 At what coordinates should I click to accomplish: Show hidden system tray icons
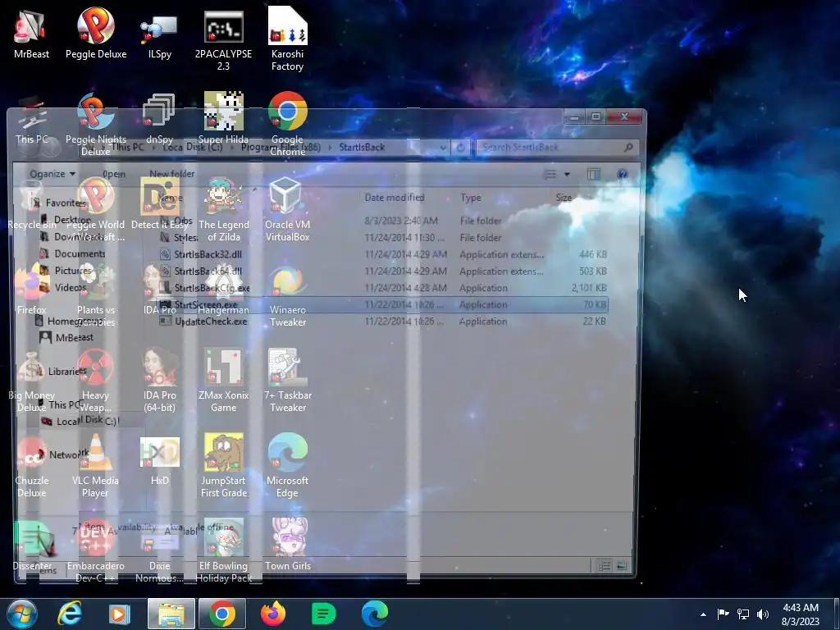703,614
